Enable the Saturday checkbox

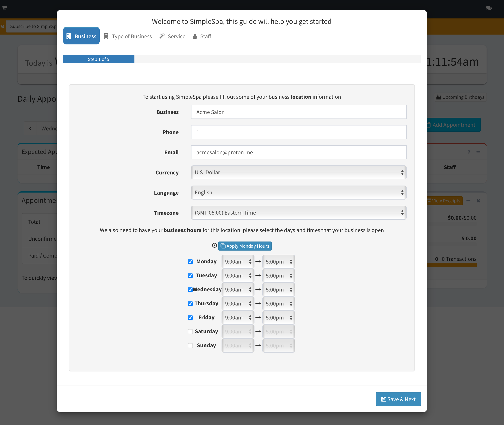[x=190, y=332]
